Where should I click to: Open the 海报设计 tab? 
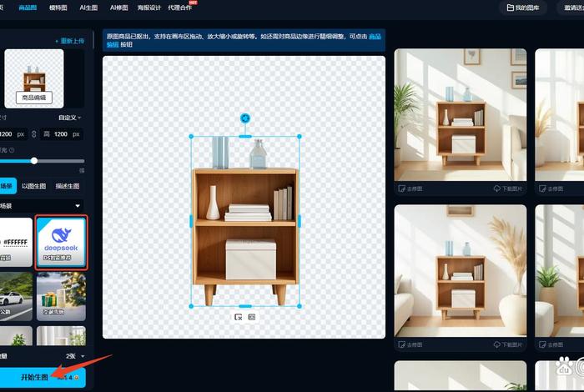coord(149,8)
